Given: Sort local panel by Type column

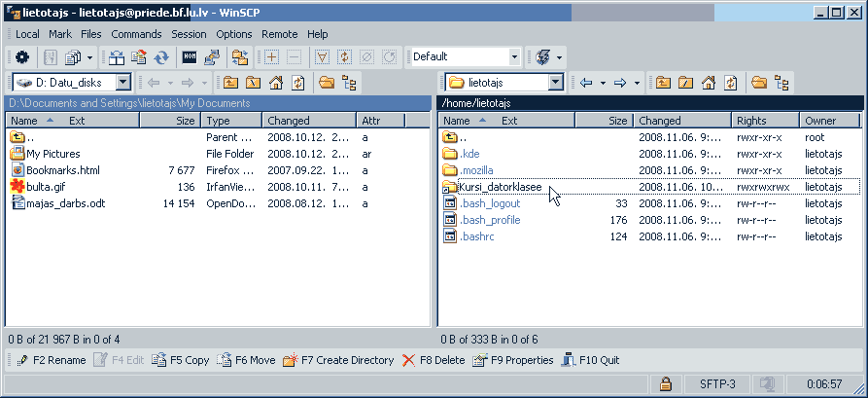Looking at the screenshot, I should (x=232, y=121).
